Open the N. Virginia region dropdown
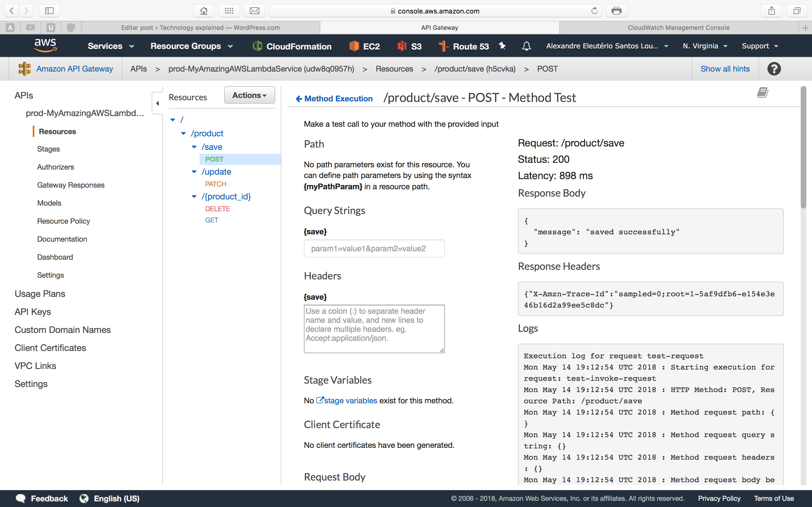 pyautogui.click(x=705, y=46)
